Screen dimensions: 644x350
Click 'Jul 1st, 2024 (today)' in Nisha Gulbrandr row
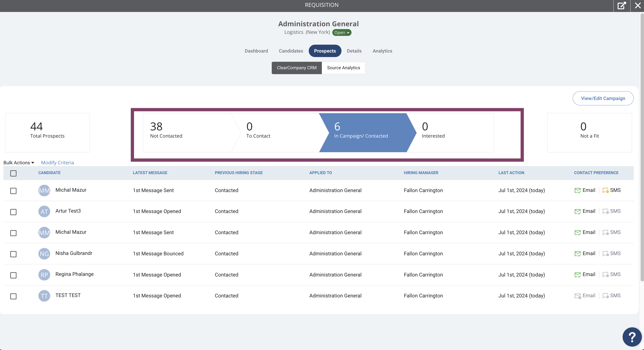521,254
